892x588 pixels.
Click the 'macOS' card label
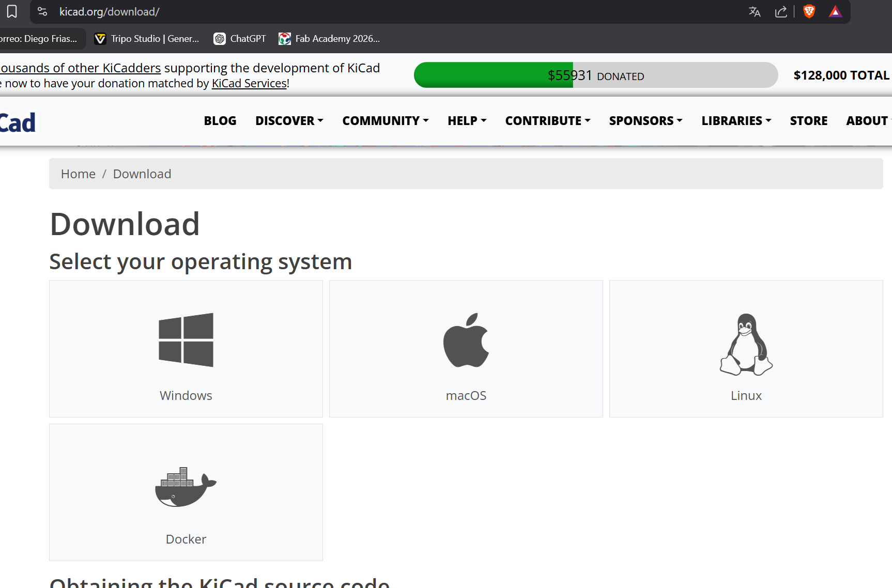coord(466,396)
